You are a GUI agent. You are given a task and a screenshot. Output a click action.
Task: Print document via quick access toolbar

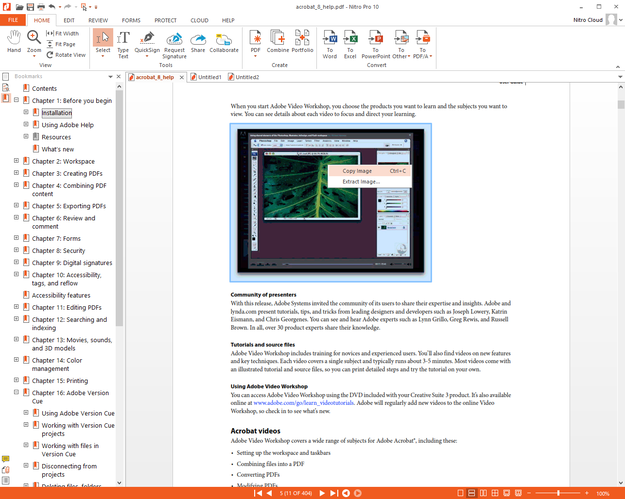coord(41,7)
